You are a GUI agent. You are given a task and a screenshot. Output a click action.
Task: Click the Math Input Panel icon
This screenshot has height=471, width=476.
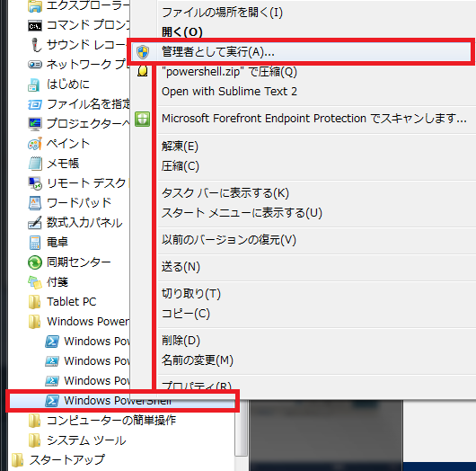pyautogui.click(x=35, y=223)
